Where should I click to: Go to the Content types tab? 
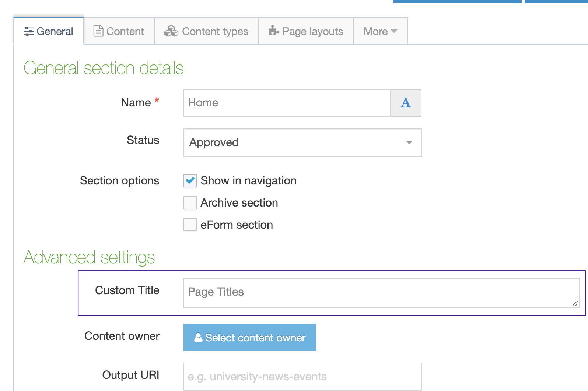(x=206, y=31)
